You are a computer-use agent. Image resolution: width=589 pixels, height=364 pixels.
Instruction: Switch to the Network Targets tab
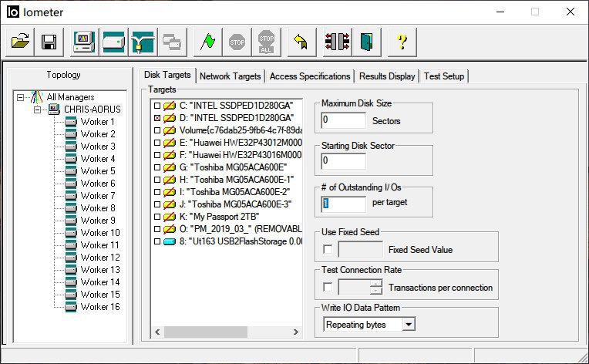tap(230, 76)
